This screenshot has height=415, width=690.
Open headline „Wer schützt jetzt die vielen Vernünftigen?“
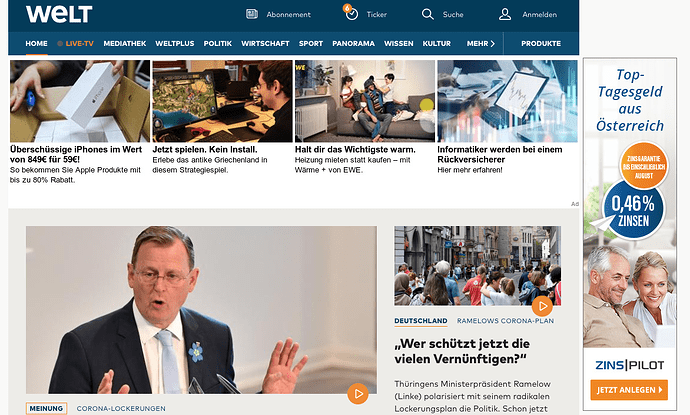(x=462, y=351)
